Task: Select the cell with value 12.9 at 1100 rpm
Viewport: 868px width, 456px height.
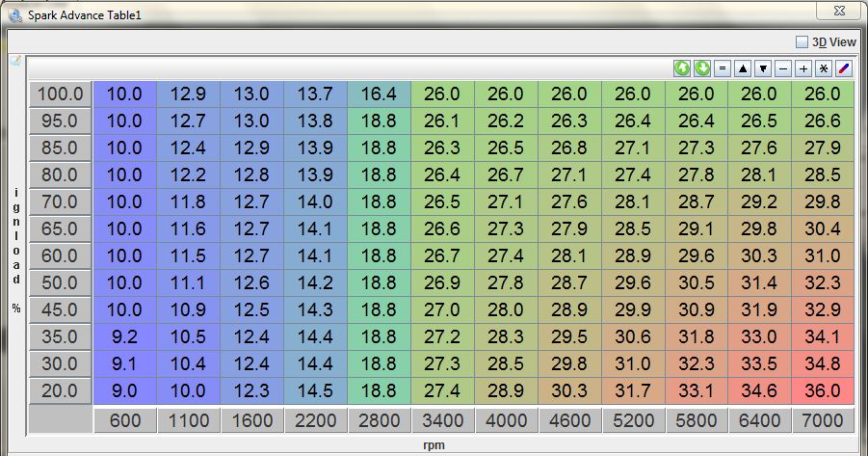Action: tap(188, 94)
